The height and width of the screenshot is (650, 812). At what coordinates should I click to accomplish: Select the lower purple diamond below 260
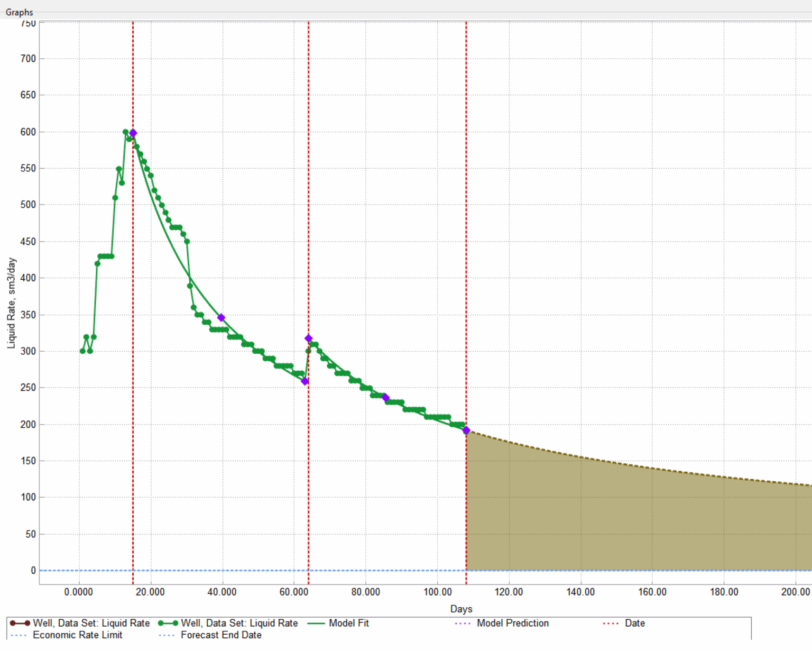tap(305, 381)
